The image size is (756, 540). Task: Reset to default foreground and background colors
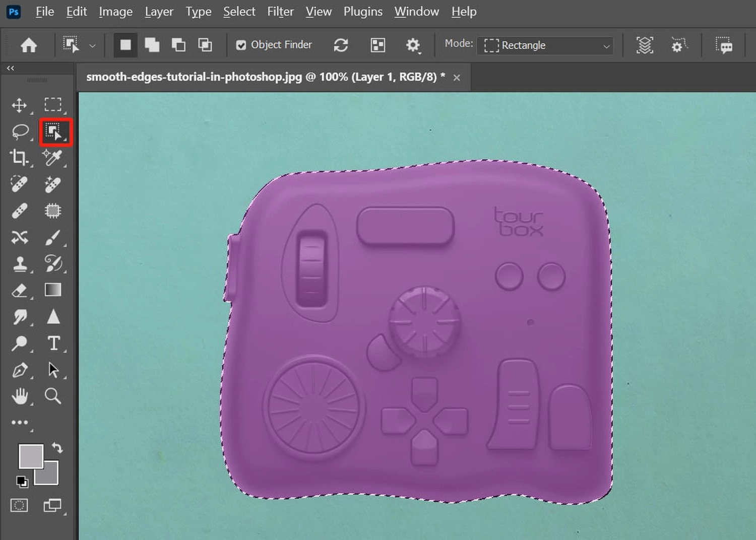(x=22, y=482)
